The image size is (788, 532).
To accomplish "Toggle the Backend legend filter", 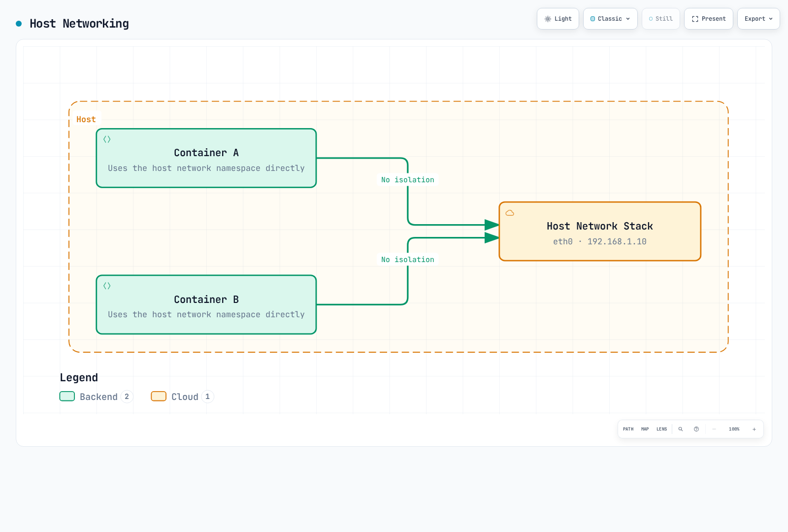I will tap(96, 397).
